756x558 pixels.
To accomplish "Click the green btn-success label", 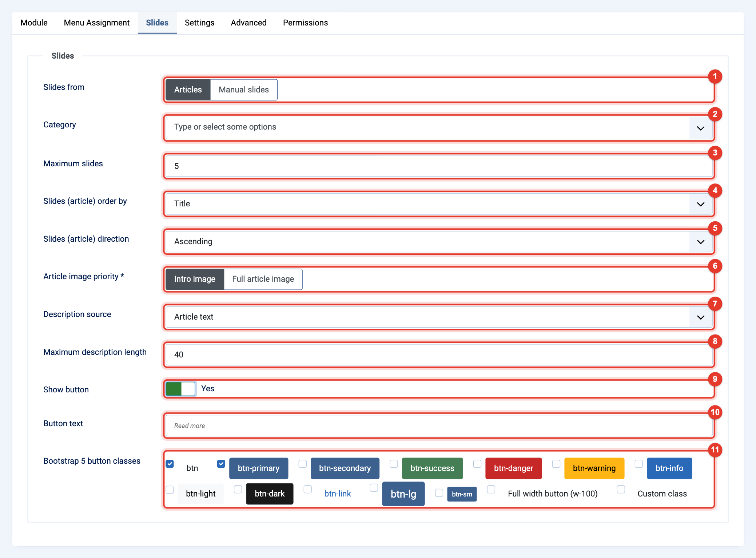I will tap(432, 468).
